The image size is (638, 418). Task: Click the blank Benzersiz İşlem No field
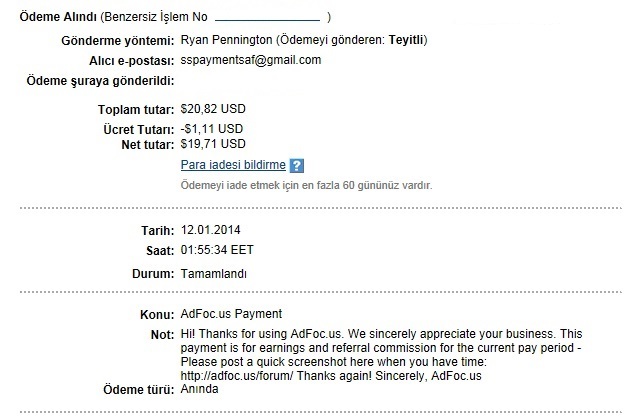(267, 17)
